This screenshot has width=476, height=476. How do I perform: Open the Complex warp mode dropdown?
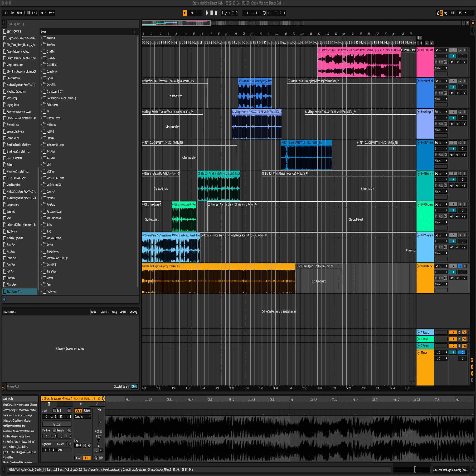83,417
